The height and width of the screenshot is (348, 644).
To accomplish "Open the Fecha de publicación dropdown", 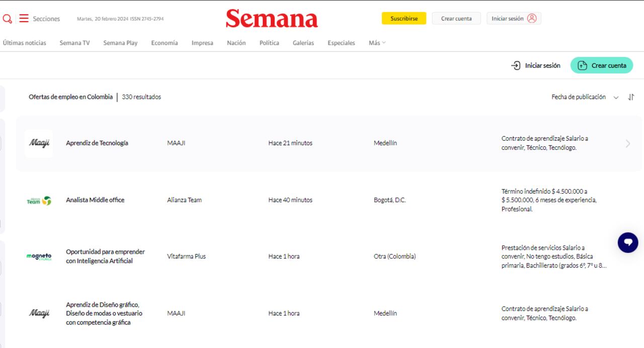I will (x=583, y=97).
